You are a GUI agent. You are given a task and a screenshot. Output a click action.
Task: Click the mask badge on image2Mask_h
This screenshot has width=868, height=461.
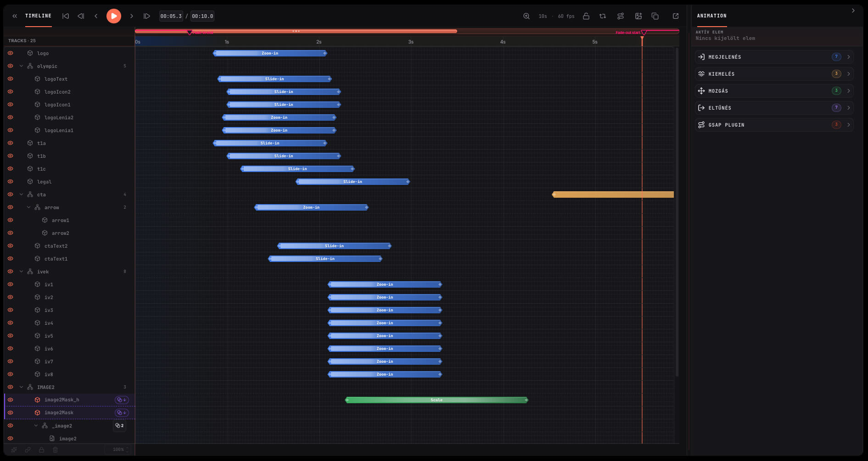click(122, 400)
